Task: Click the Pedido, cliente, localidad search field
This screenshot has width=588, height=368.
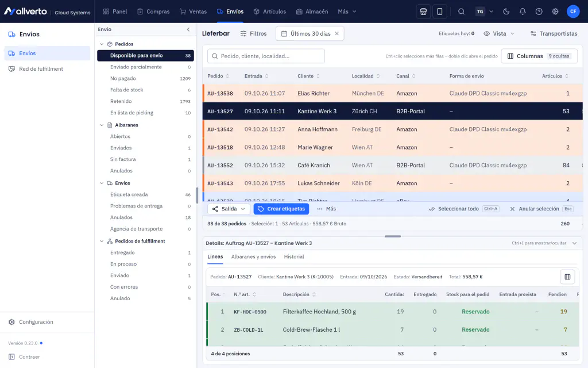Action: [x=266, y=56]
